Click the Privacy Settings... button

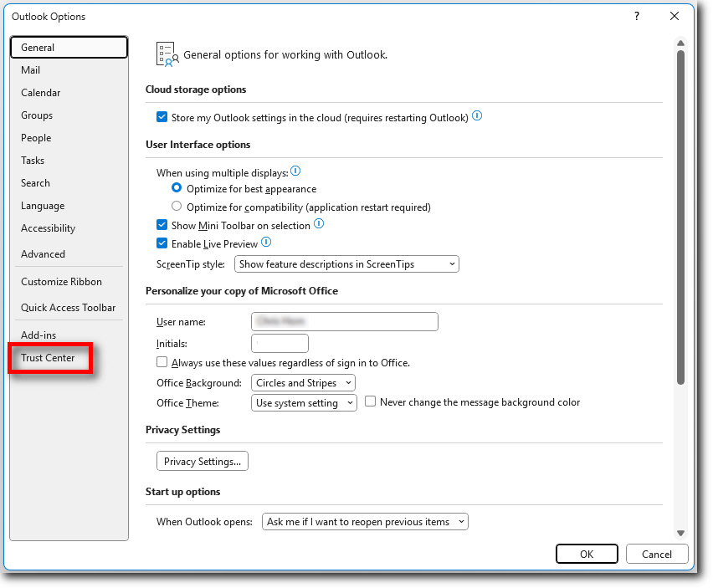point(203,461)
